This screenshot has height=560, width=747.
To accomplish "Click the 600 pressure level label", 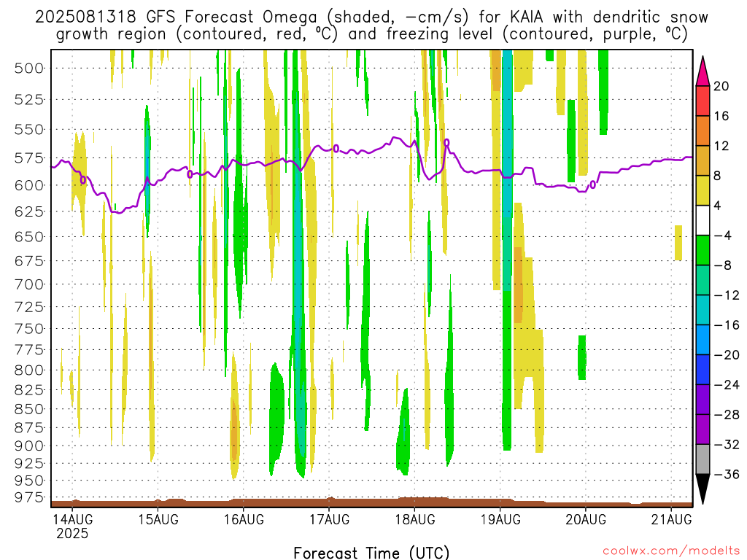I will coord(28,185).
